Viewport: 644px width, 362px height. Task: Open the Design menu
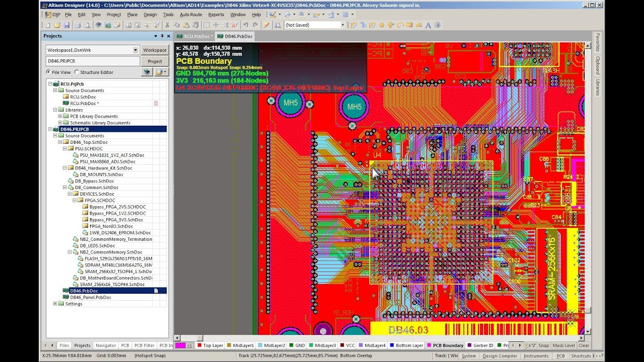point(150,15)
